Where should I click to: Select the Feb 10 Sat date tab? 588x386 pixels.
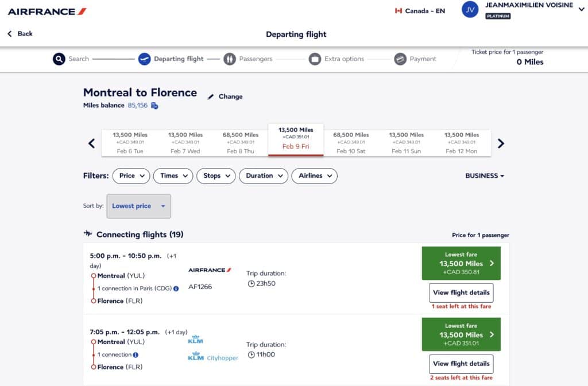[x=351, y=143]
